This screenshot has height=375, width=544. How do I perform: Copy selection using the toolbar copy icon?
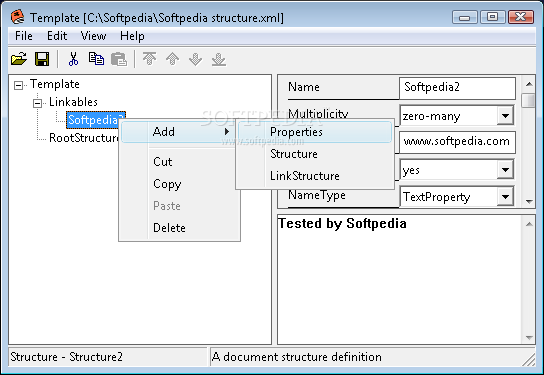click(x=96, y=59)
